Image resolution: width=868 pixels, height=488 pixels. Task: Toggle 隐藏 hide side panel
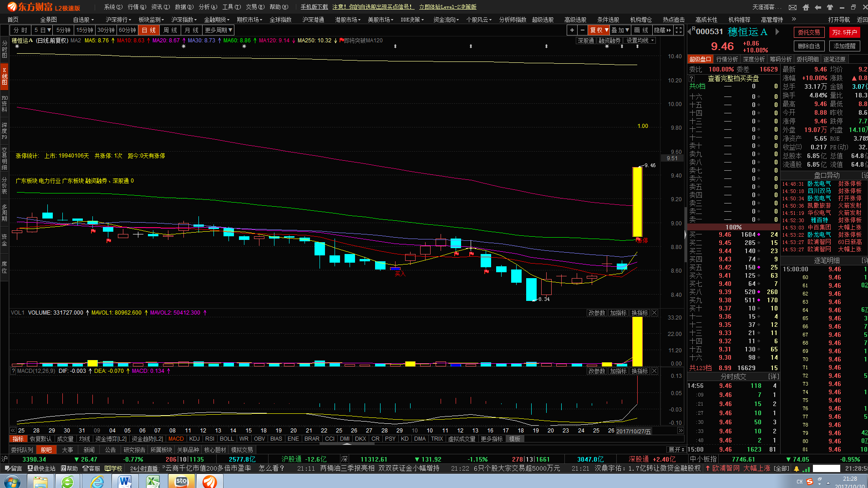tap(662, 30)
